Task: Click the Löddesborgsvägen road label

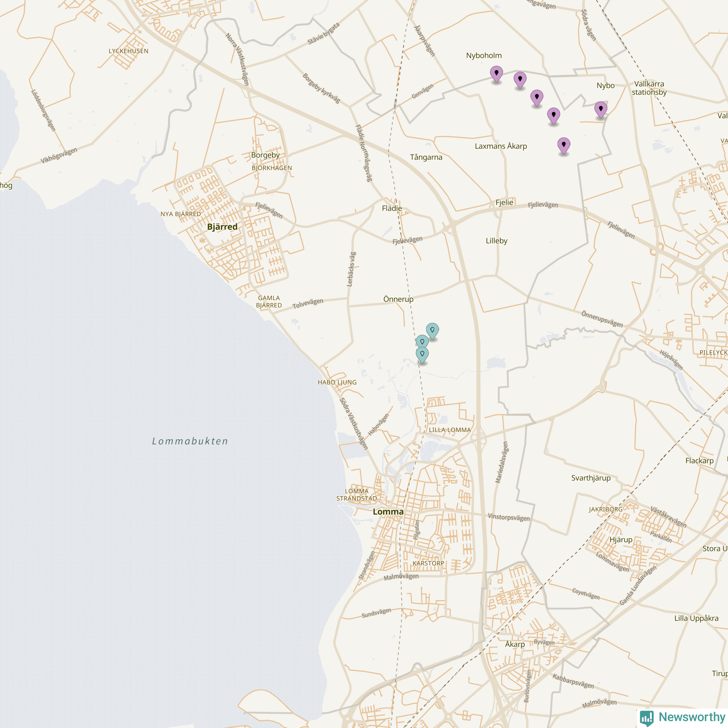Action: (43, 110)
